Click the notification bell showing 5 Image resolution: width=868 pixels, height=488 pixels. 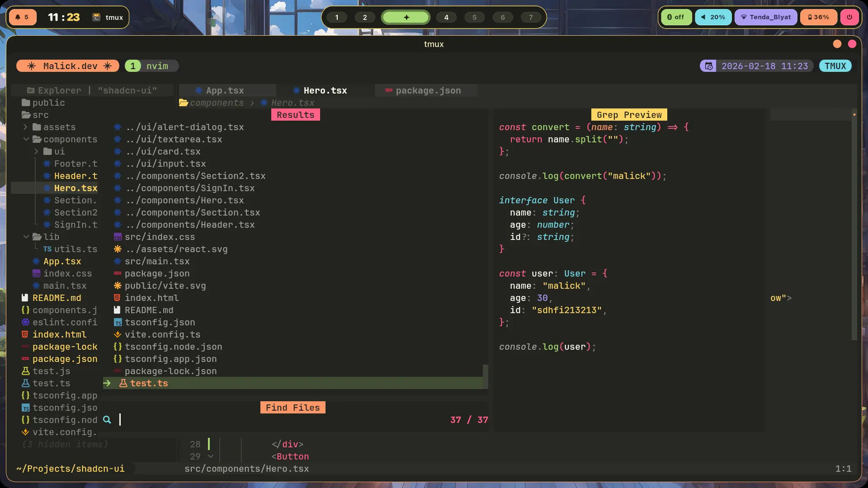pyautogui.click(x=22, y=17)
